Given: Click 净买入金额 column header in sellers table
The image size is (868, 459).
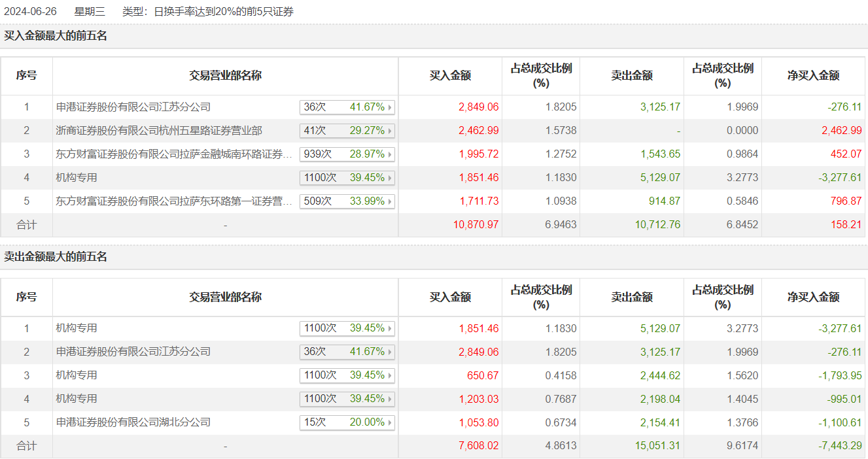Looking at the screenshot, I should 813,297.
